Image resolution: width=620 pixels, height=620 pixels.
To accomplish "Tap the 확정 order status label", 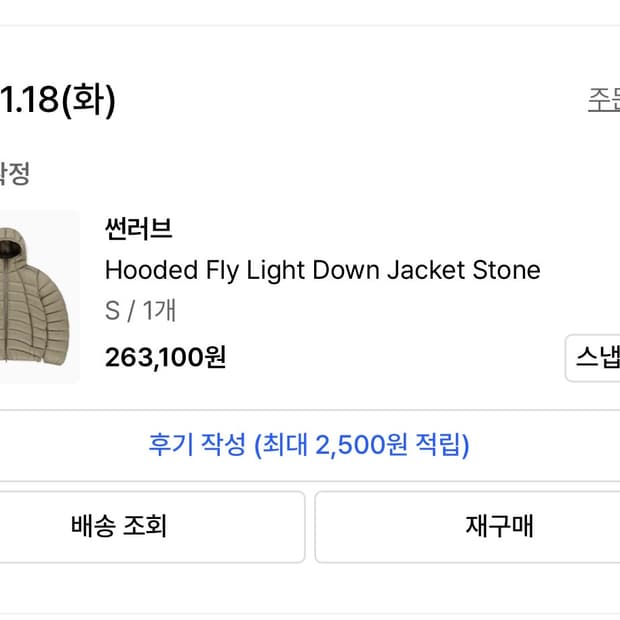I will click(x=14, y=174).
